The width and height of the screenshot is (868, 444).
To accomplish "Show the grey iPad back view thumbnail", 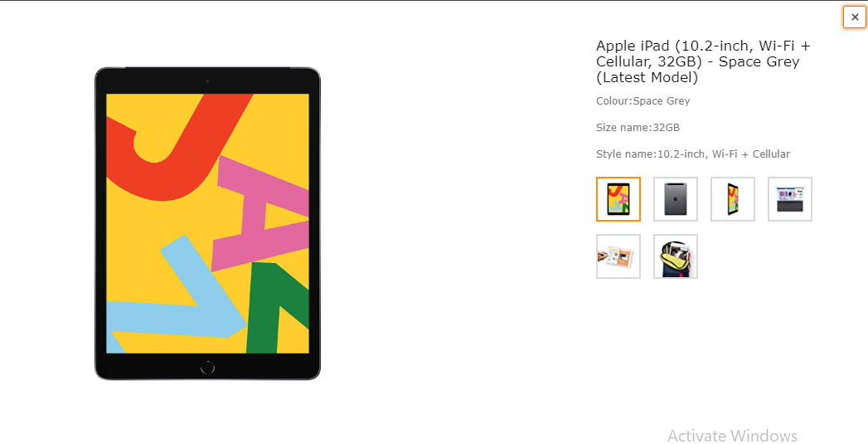I will [676, 199].
